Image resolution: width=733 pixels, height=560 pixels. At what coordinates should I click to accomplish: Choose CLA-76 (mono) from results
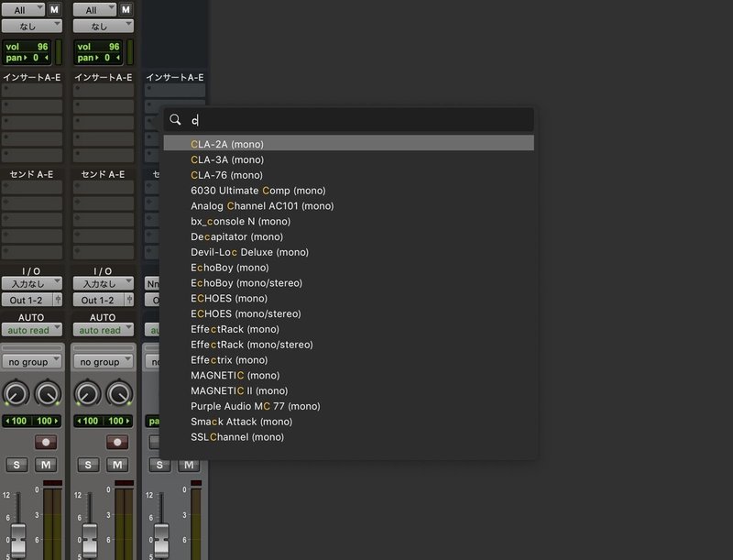tap(349, 175)
